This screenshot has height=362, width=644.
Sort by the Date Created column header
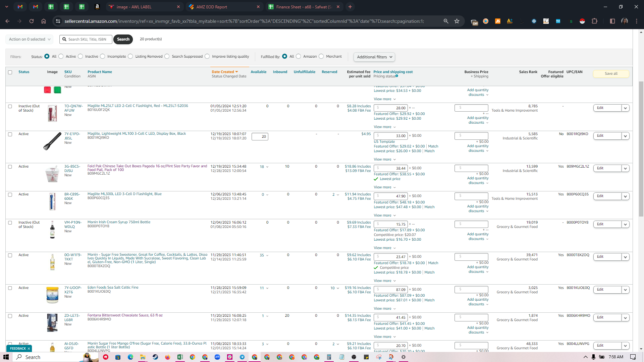[x=225, y=72]
